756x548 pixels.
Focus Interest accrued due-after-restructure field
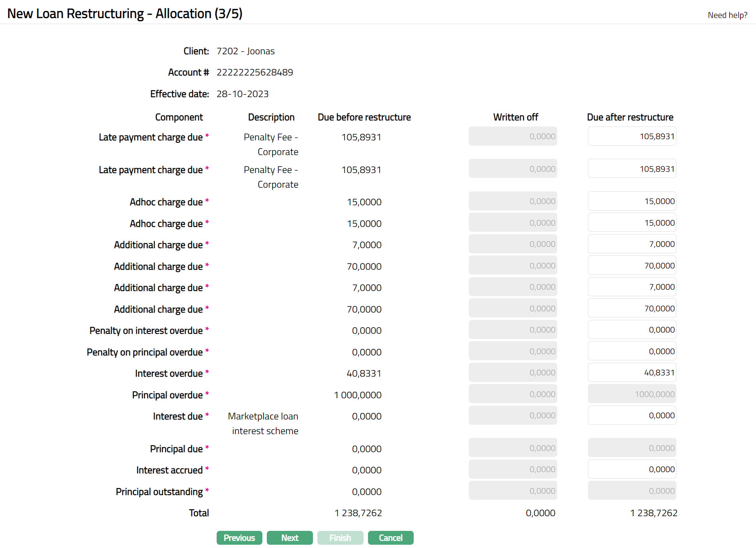pyautogui.click(x=632, y=469)
